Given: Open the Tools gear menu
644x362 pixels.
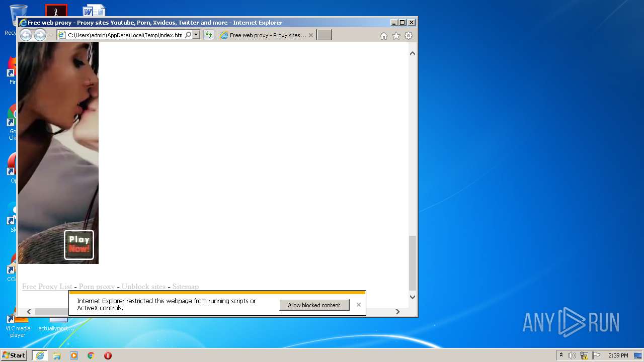Looking at the screenshot, I should [x=409, y=36].
